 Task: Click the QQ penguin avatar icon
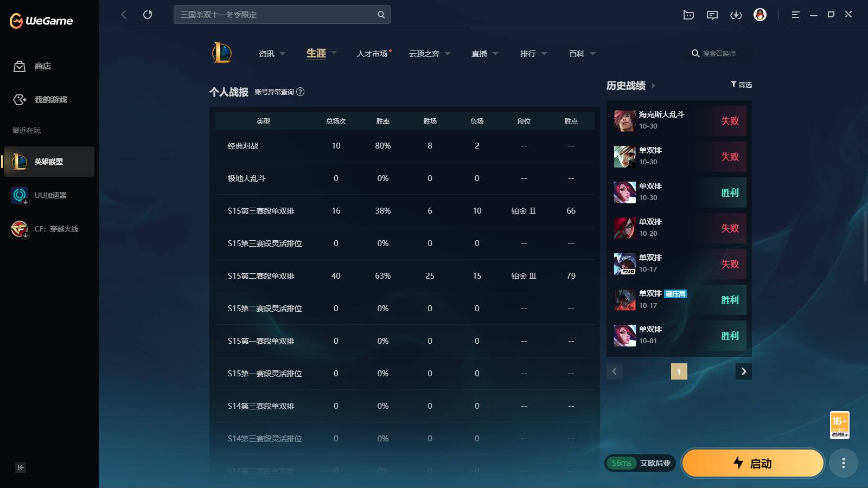coord(760,15)
